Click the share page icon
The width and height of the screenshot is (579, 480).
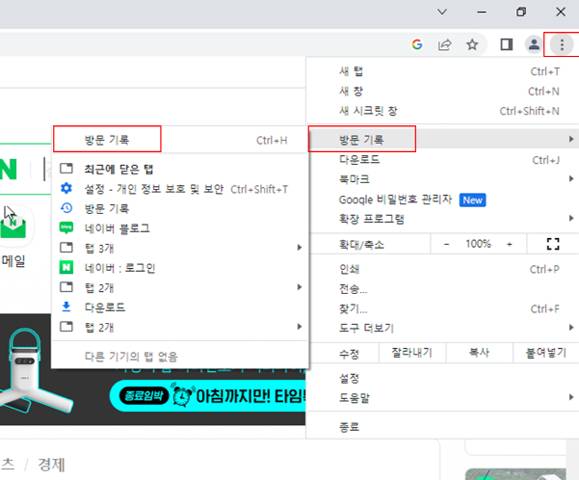[445, 45]
